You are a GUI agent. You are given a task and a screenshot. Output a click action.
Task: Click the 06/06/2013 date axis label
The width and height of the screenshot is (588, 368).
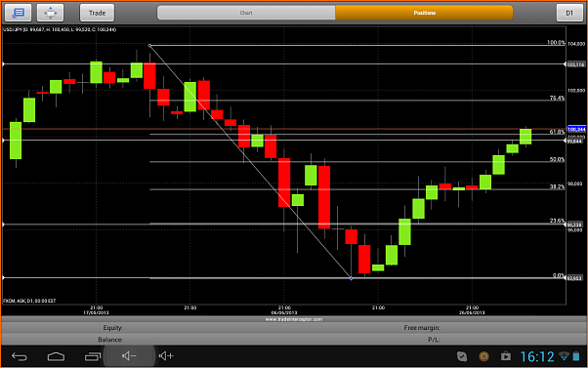point(284,312)
